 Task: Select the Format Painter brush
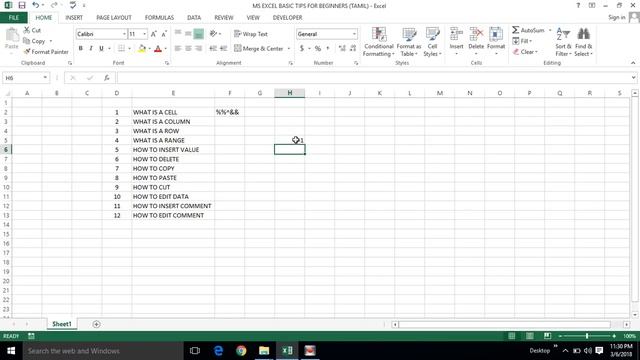pyautogui.click(x=27, y=52)
